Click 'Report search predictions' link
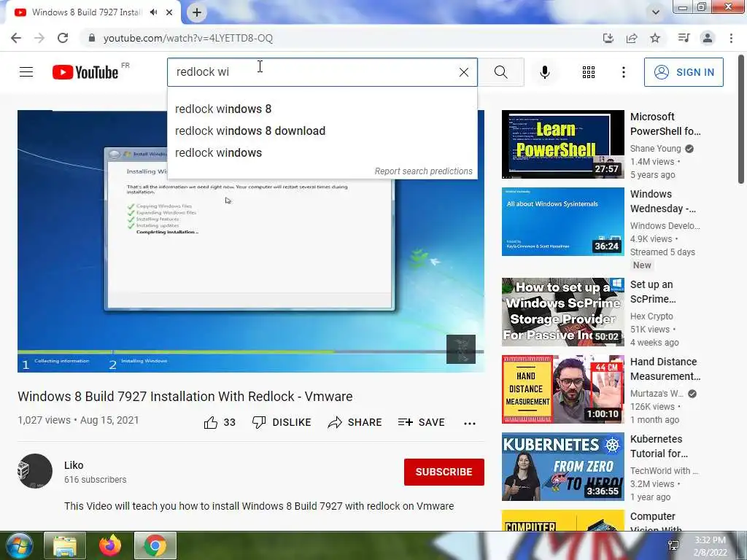The image size is (747, 560). point(424,171)
